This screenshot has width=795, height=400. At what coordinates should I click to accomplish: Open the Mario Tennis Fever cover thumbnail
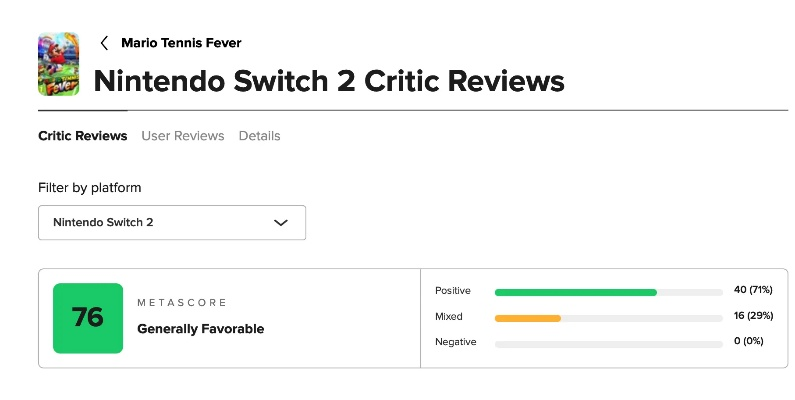pyautogui.click(x=58, y=63)
